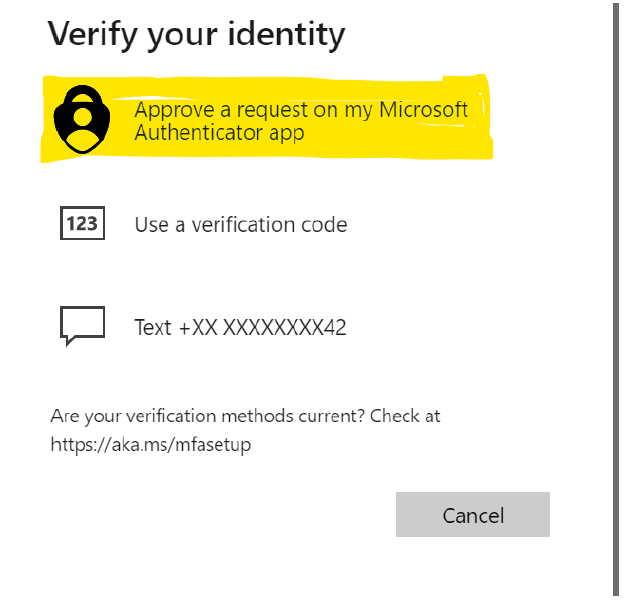The height and width of the screenshot is (615, 630).
Task: Select the Text +XX XXXXXXXX42 option
Action: tap(240, 327)
